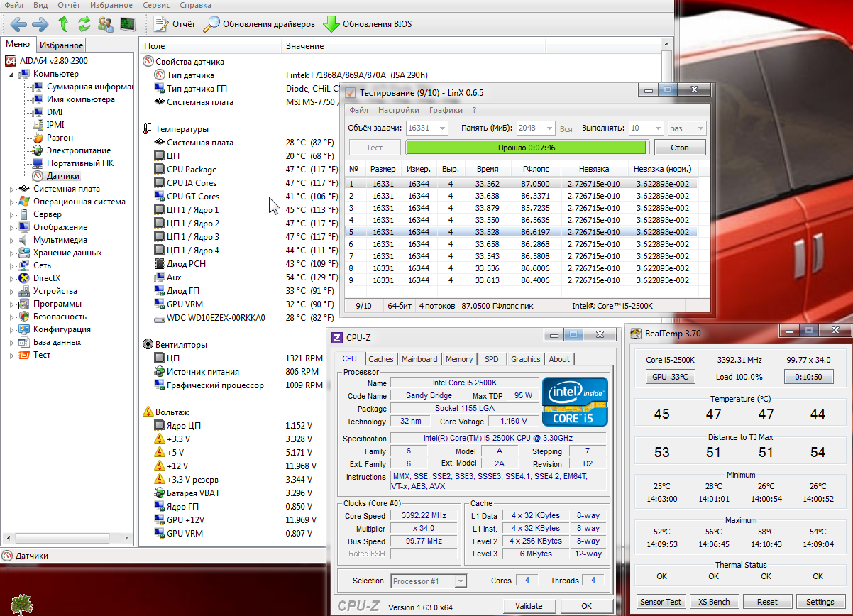This screenshot has width=853, height=616.
Task: Open the About tab in CPU-Z
Action: [x=559, y=359]
